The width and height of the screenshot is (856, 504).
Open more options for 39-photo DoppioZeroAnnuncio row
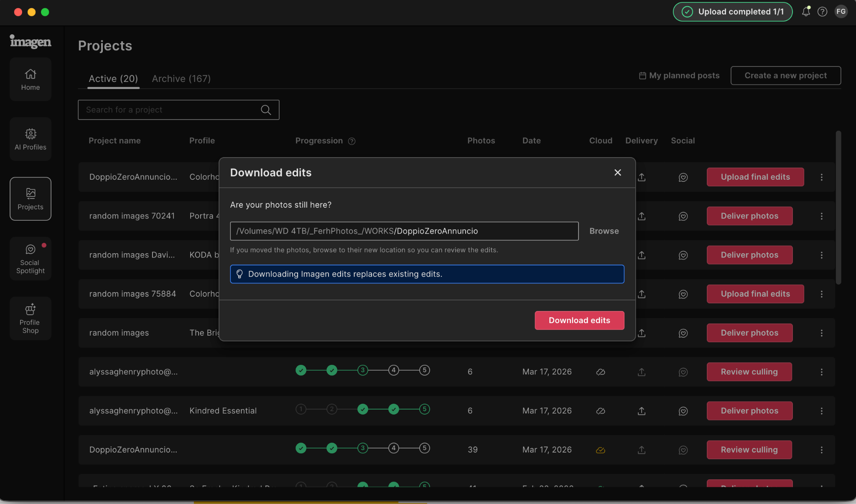(822, 450)
